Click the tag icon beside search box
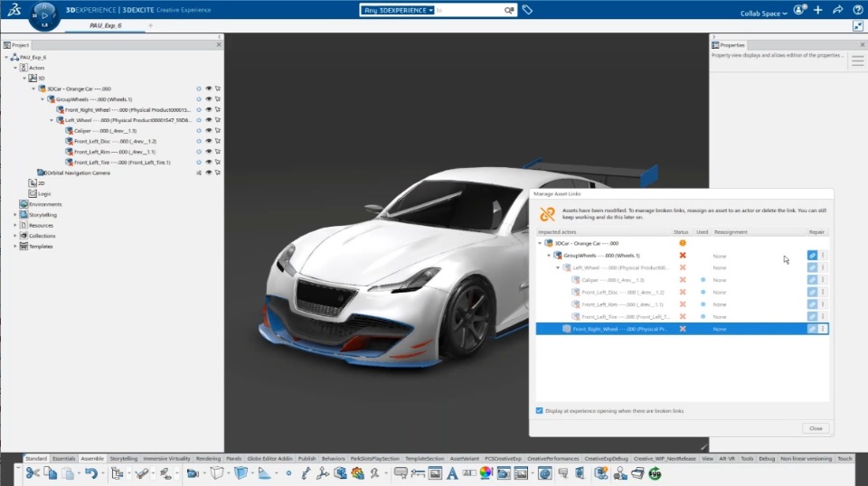 coord(527,10)
